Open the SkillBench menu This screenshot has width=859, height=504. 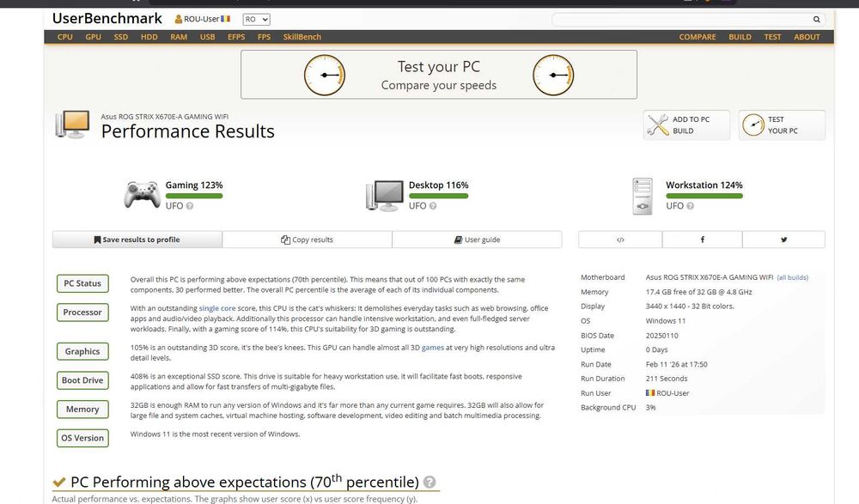(302, 37)
